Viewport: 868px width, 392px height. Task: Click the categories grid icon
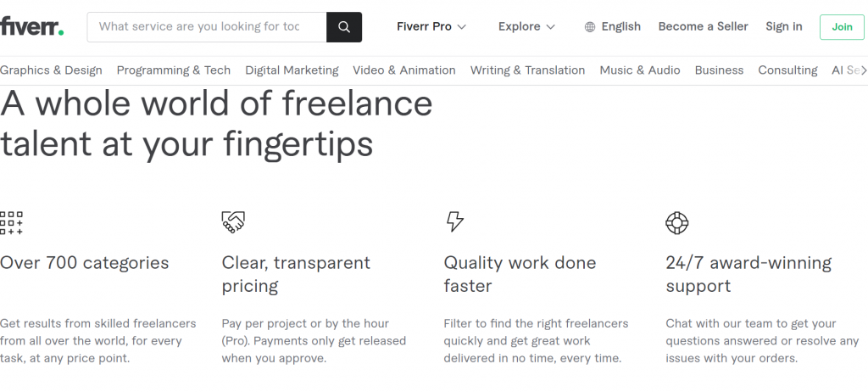pyautogui.click(x=11, y=223)
